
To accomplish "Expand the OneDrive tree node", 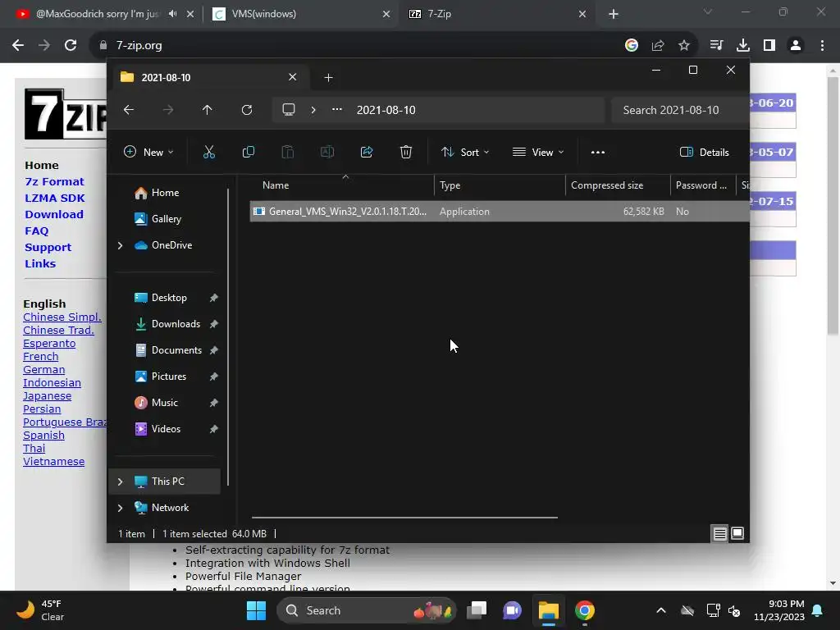I will click(120, 245).
